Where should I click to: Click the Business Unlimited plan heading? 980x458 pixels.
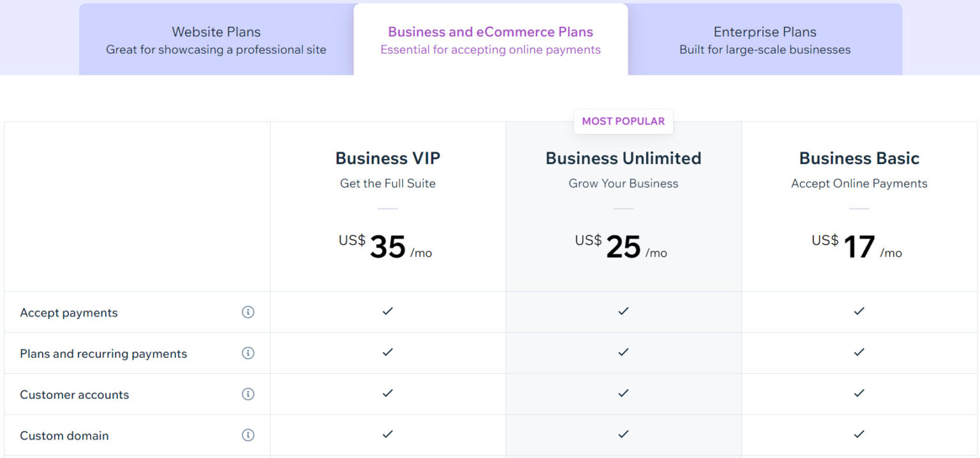pos(623,158)
